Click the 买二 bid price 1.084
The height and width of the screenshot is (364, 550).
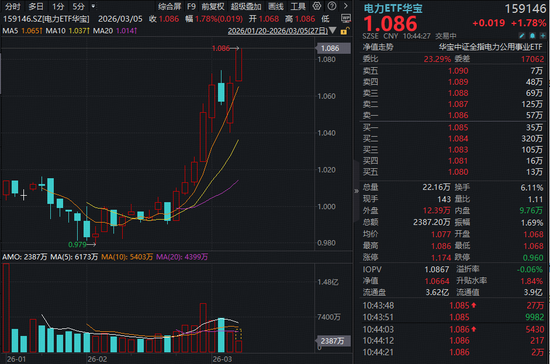[458, 139]
